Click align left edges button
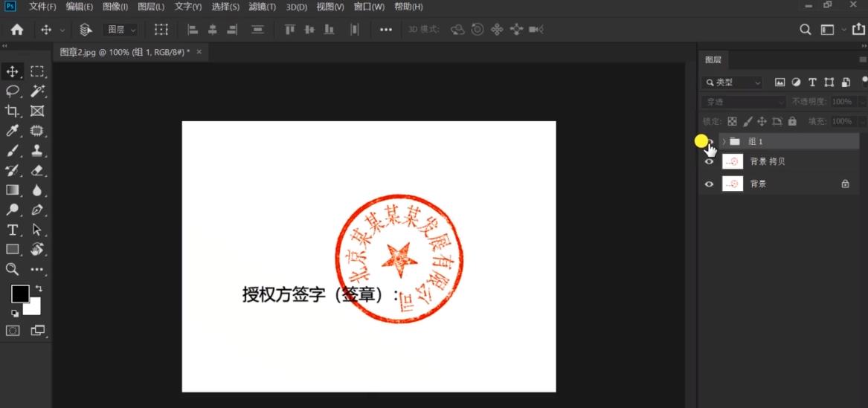This screenshot has width=868, height=408. point(192,30)
